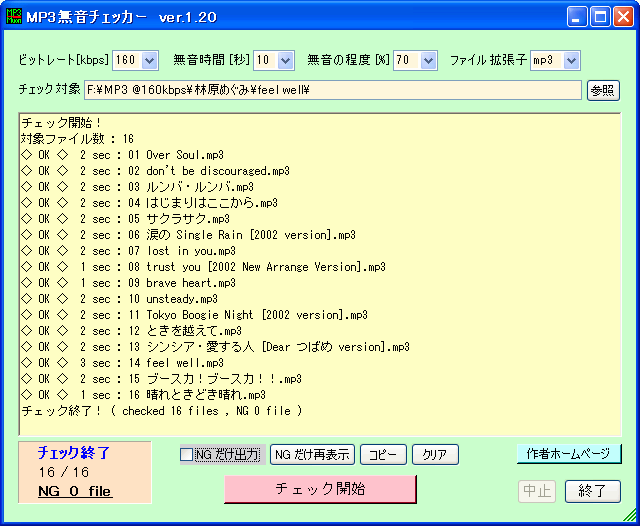Viewport: 640px width, 526px height.
Task: Click the line '11 Tokyo Boogie Night [2002 version].mp3'
Action: [195, 315]
